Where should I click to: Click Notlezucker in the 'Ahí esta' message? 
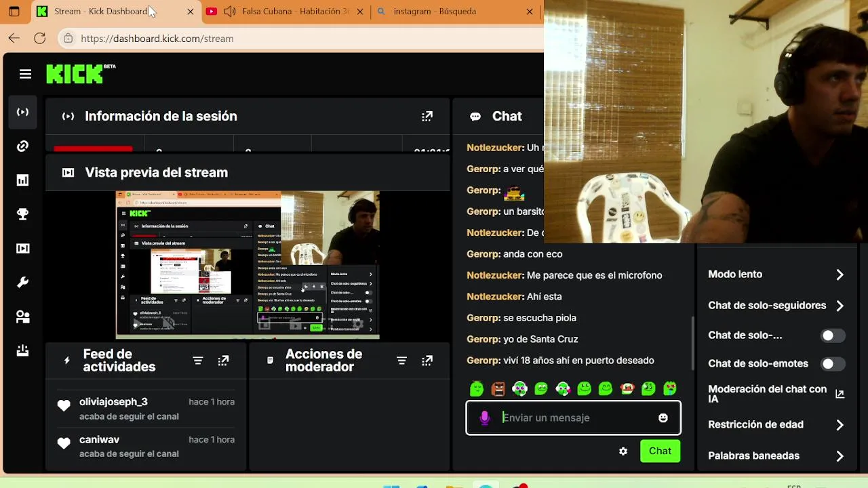tap(495, 297)
